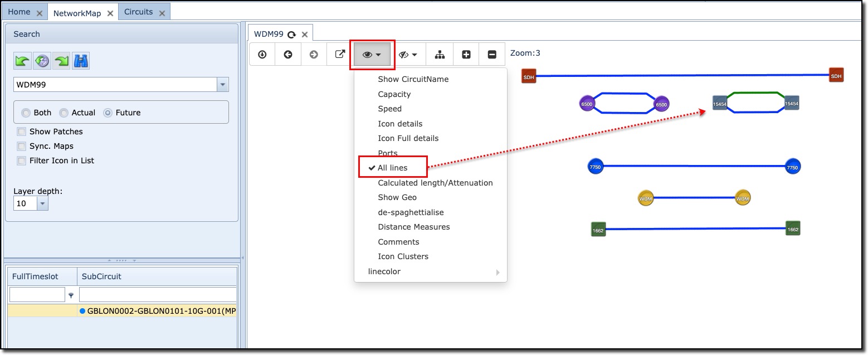Switch to the Circuits tab
This screenshot has height=355, width=868.
coord(139,12)
